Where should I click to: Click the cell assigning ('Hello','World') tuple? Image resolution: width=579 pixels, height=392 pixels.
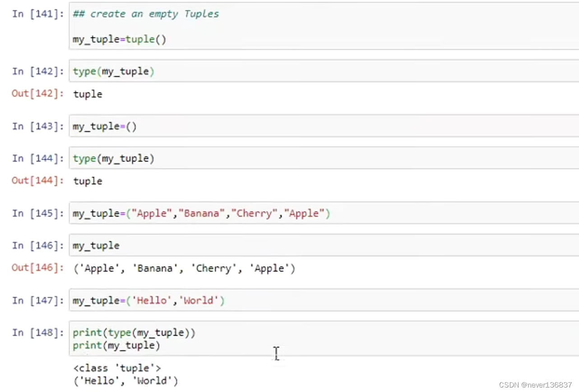click(x=148, y=300)
